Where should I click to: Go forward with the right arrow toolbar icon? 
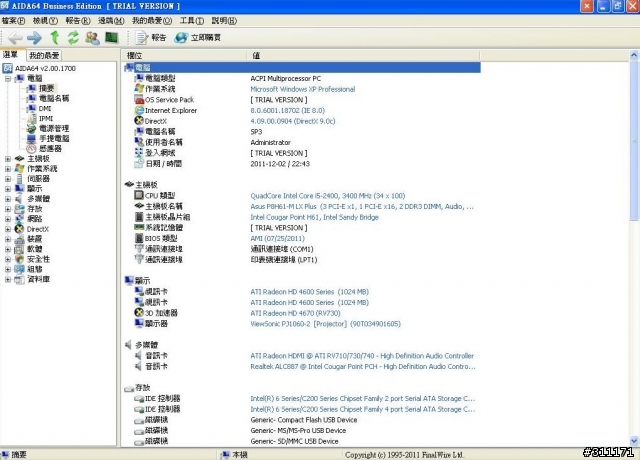point(34,38)
